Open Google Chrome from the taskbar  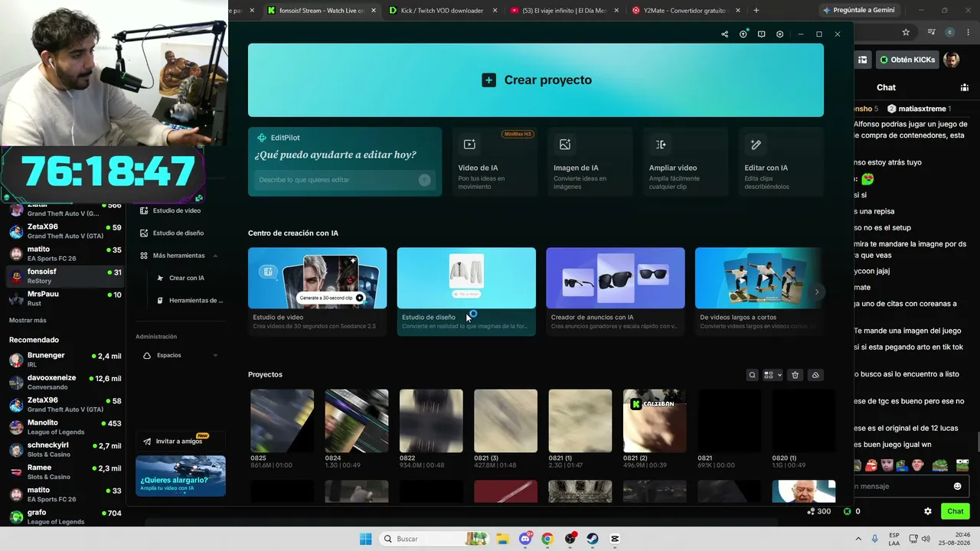click(547, 539)
